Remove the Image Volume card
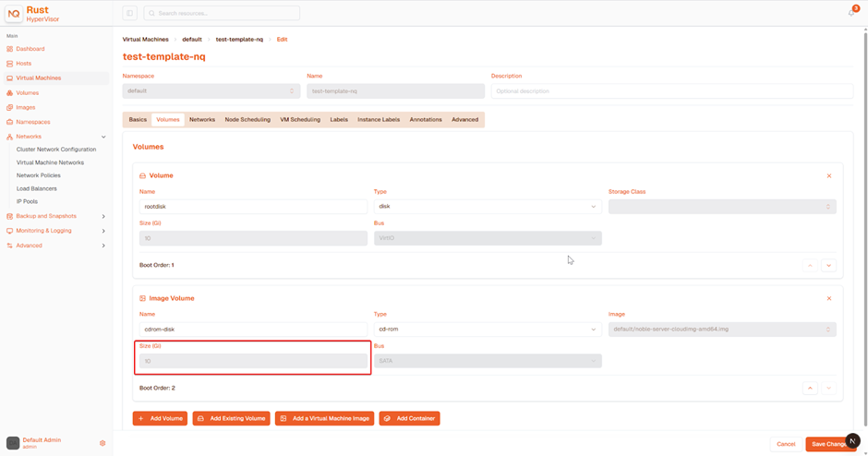868x456 pixels. tap(828, 298)
